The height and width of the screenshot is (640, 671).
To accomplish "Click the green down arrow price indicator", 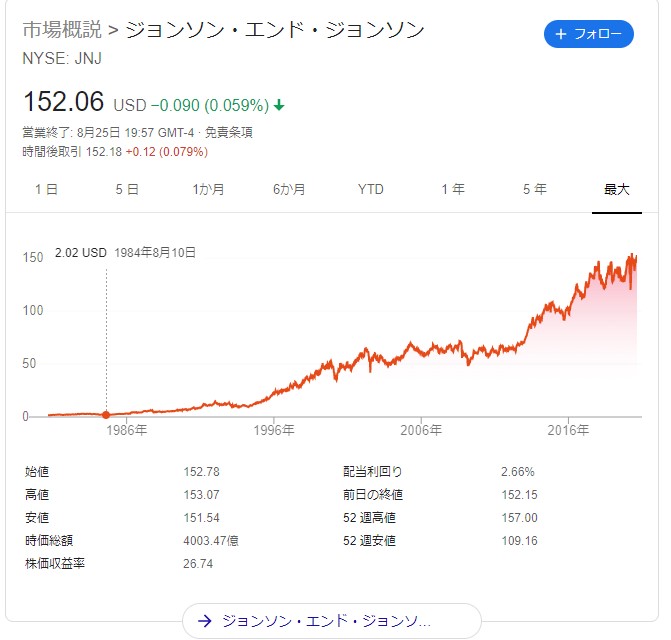I will (x=279, y=105).
